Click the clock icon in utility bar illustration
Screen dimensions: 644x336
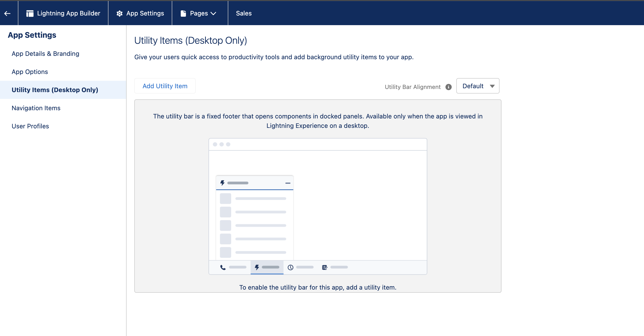[290, 267]
